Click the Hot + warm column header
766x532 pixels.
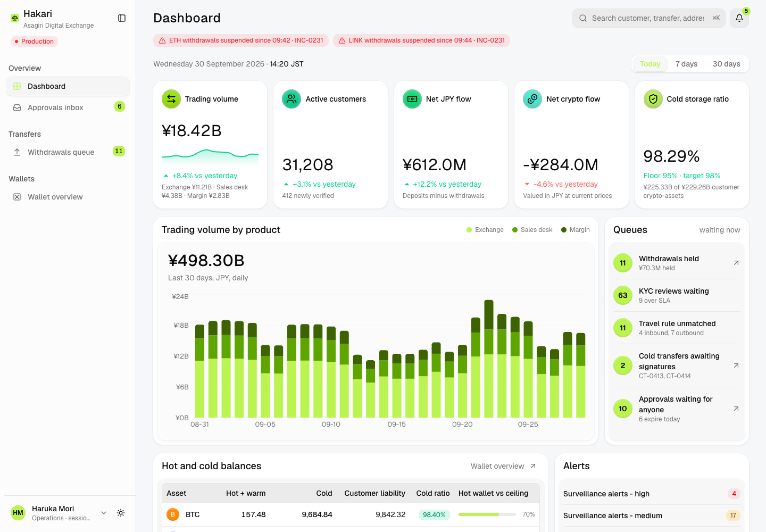click(246, 493)
